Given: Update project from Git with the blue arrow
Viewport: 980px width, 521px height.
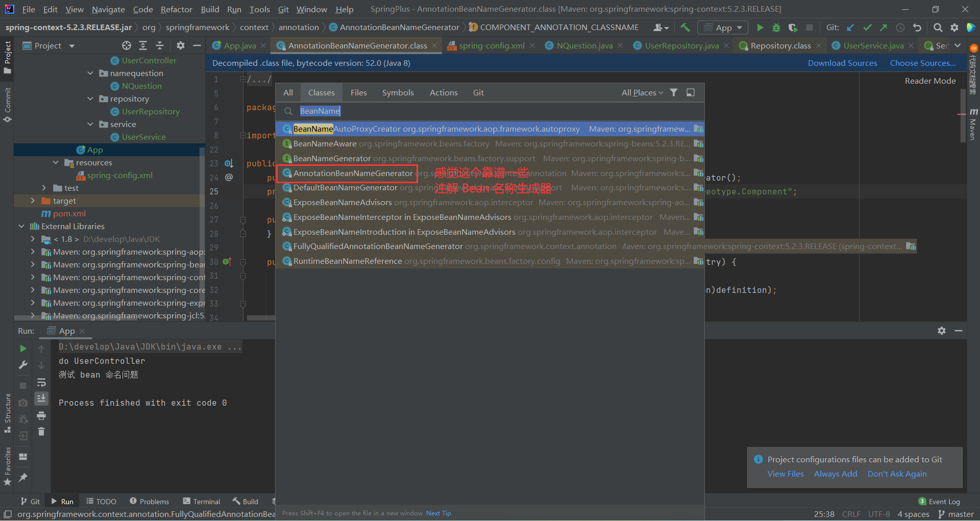Looking at the screenshot, I should coord(850,28).
